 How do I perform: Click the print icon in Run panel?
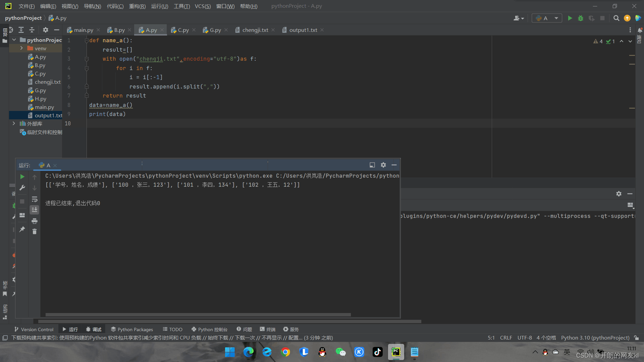[x=34, y=221]
